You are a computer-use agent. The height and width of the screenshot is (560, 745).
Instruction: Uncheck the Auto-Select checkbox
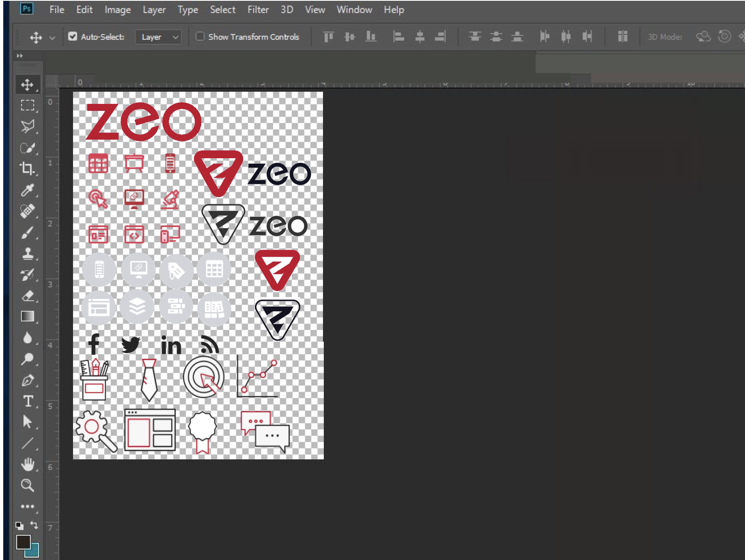[73, 37]
